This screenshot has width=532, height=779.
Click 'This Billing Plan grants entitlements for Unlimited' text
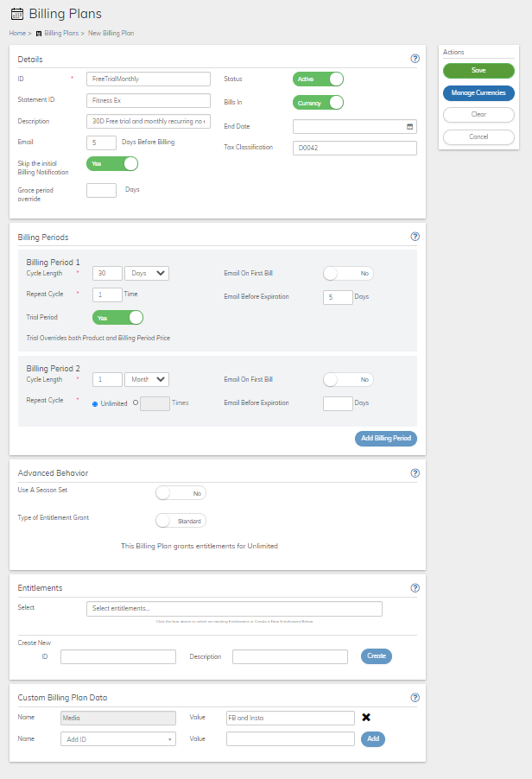click(x=199, y=546)
